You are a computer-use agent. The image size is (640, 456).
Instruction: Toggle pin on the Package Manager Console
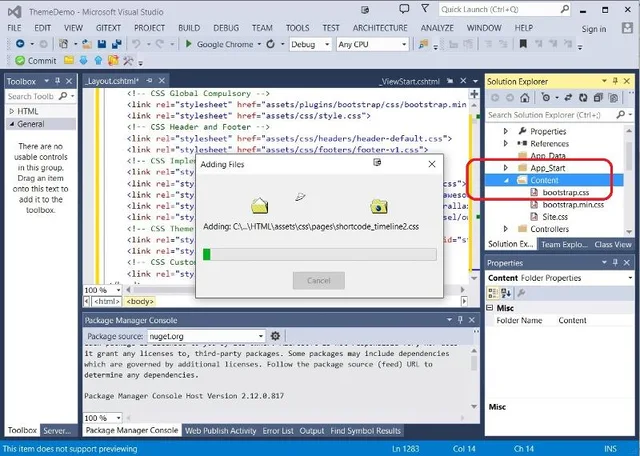point(460,320)
